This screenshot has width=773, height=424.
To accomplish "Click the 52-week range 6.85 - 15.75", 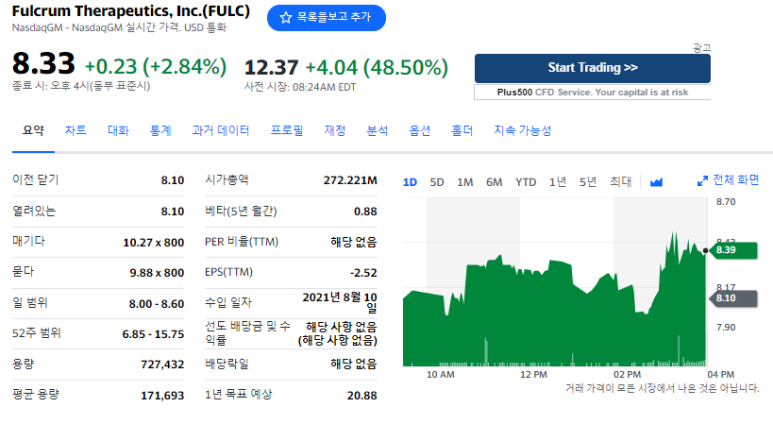I will tap(153, 334).
